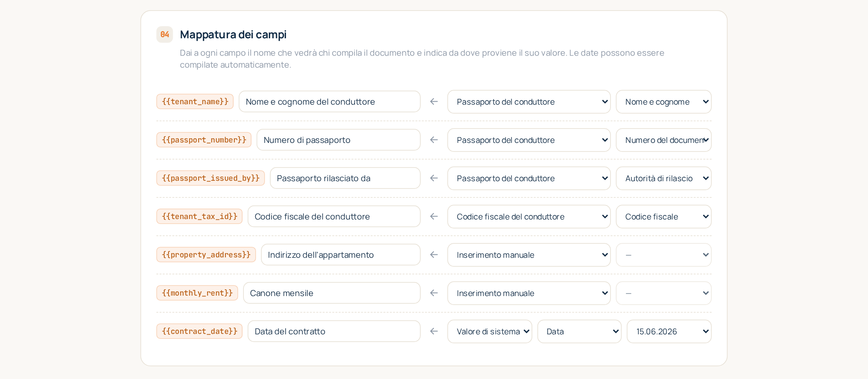Viewport: 868px width, 379px height.
Task: Open the 'Codice fiscale del conduttore' source dropdown
Action: (x=529, y=217)
